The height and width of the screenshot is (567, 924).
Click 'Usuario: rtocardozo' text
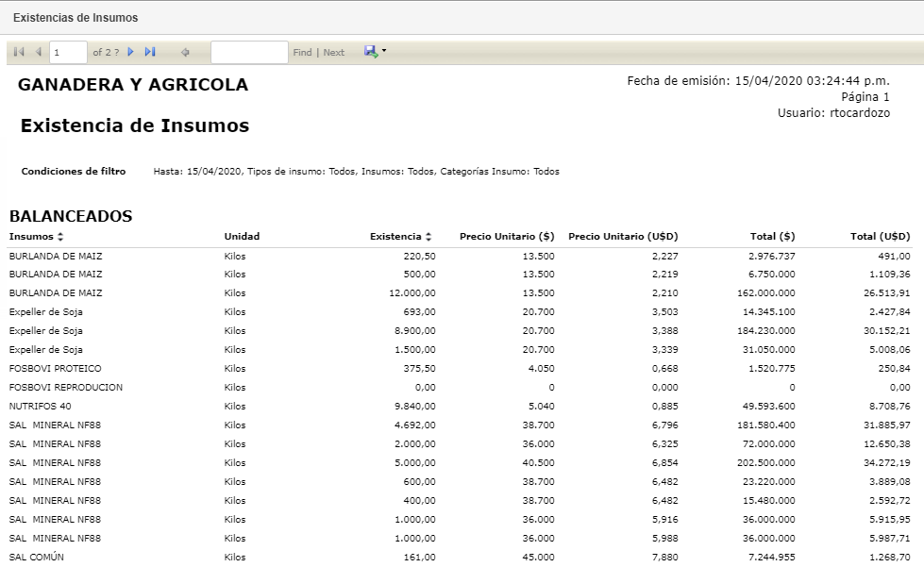pos(833,112)
